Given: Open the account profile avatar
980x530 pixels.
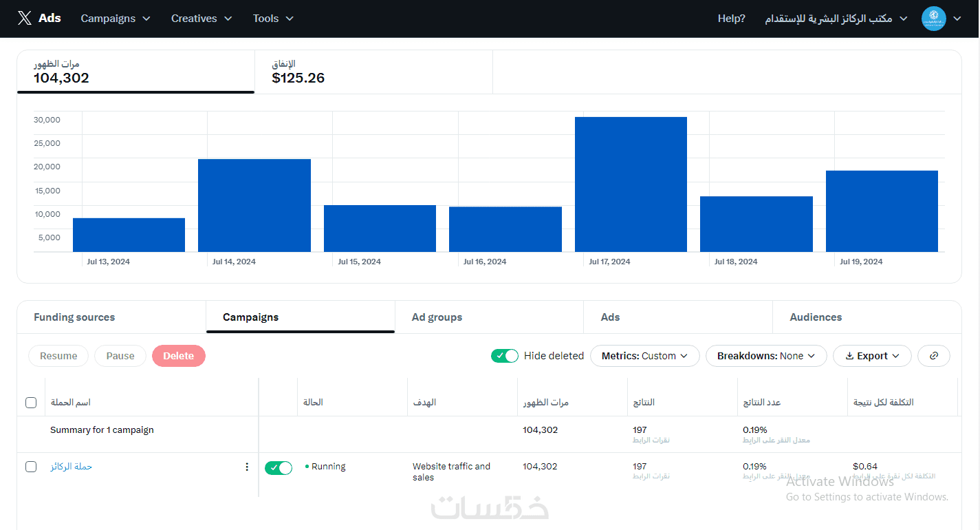Looking at the screenshot, I should coord(934,19).
